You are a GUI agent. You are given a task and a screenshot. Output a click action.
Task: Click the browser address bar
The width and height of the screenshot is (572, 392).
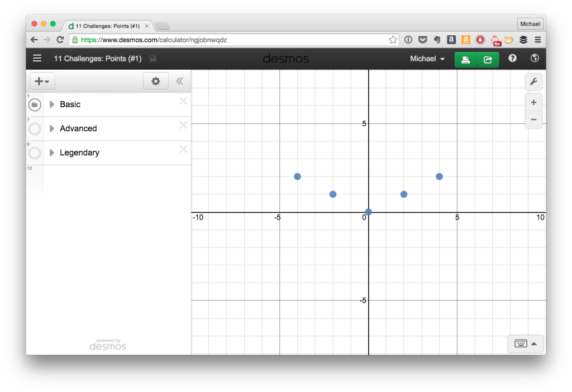point(229,40)
